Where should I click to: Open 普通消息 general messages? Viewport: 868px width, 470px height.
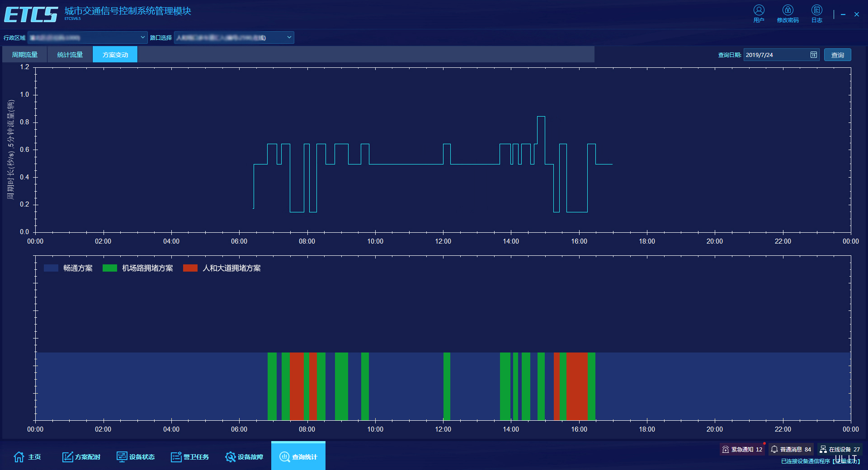tap(791, 449)
